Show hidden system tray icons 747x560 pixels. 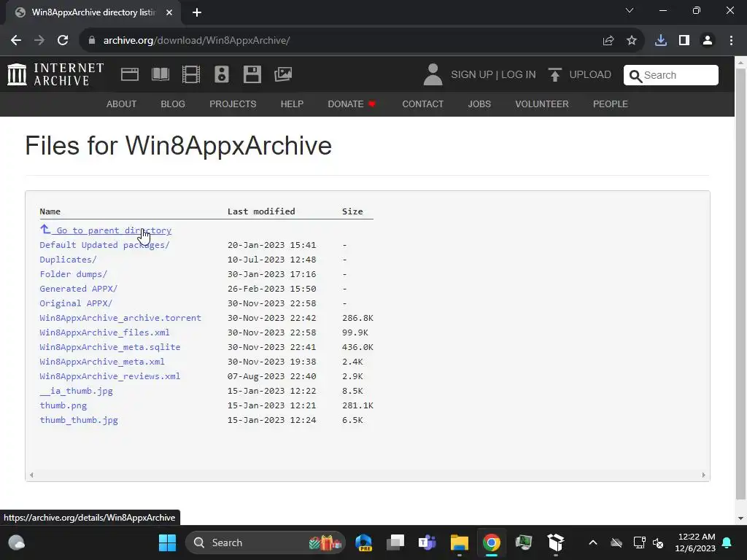point(593,542)
